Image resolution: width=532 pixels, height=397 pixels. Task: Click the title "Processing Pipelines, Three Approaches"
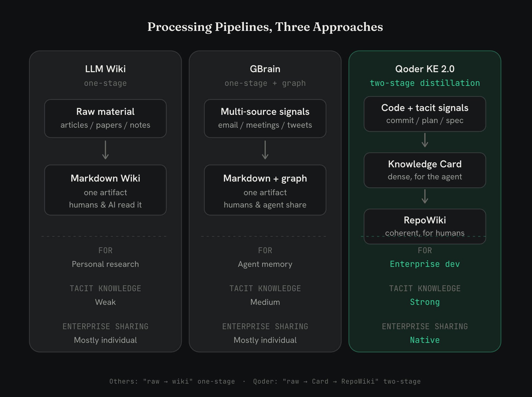[x=265, y=27]
